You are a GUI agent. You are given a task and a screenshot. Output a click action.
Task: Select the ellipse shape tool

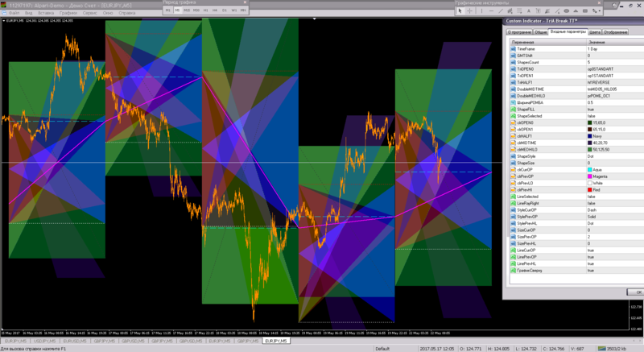[x=567, y=11]
